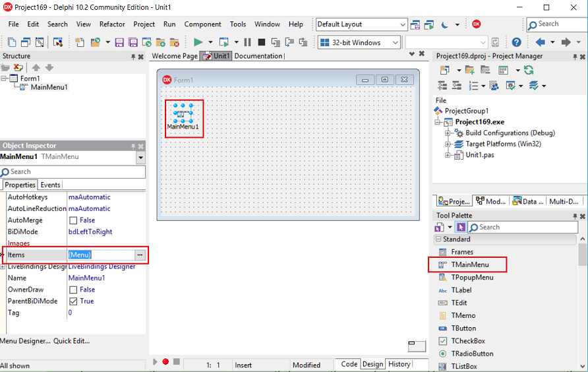Image resolution: width=588 pixels, height=372 pixels.
Task: Click the Structure delete item icon
Action: 18,67
